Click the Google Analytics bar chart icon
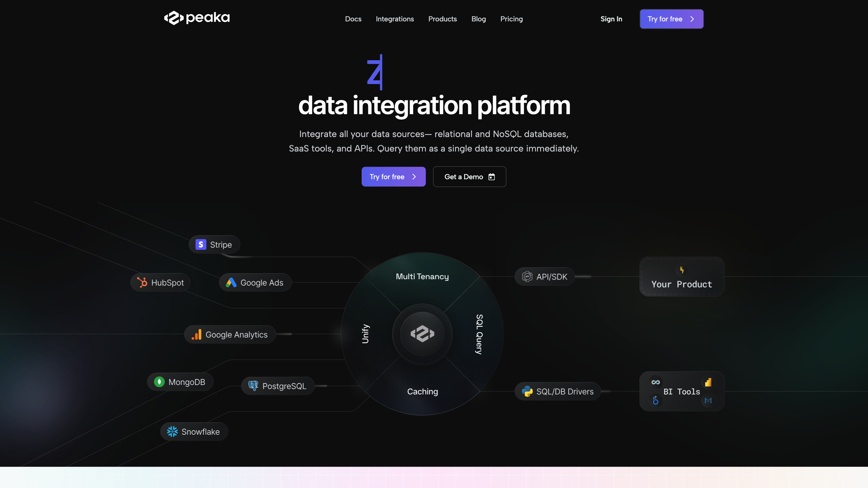The image size is (868, 488). coord(197,334)
